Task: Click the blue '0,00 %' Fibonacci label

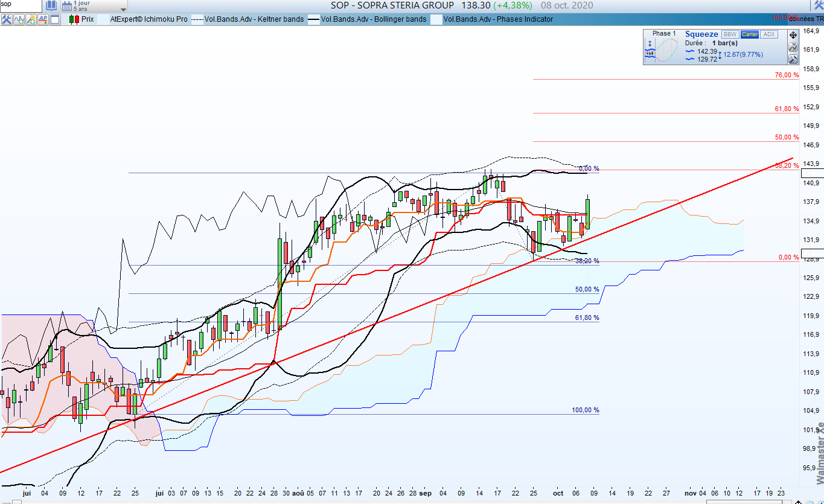Action: [x=589, y=168]
